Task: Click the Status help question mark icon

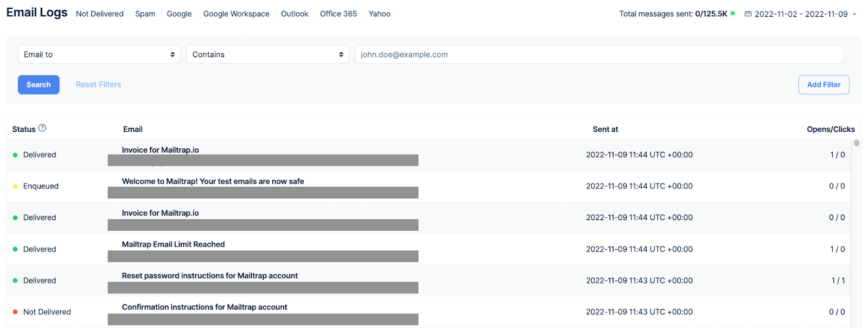Action: click(42, 128)
